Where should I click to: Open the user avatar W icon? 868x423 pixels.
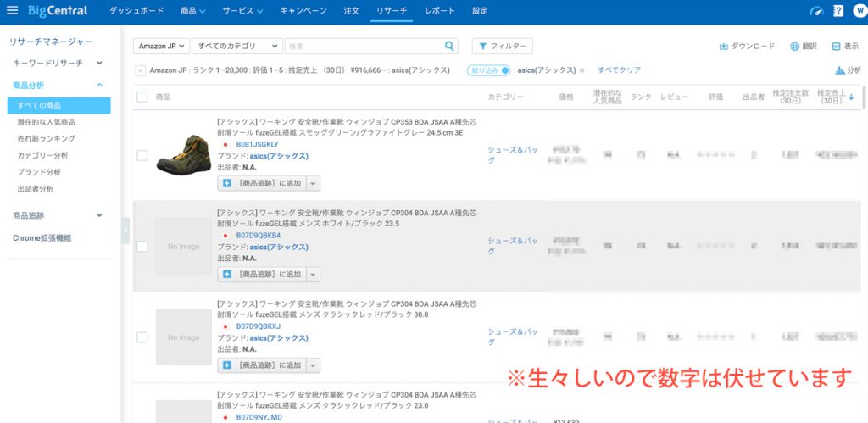tap(860, 11)
